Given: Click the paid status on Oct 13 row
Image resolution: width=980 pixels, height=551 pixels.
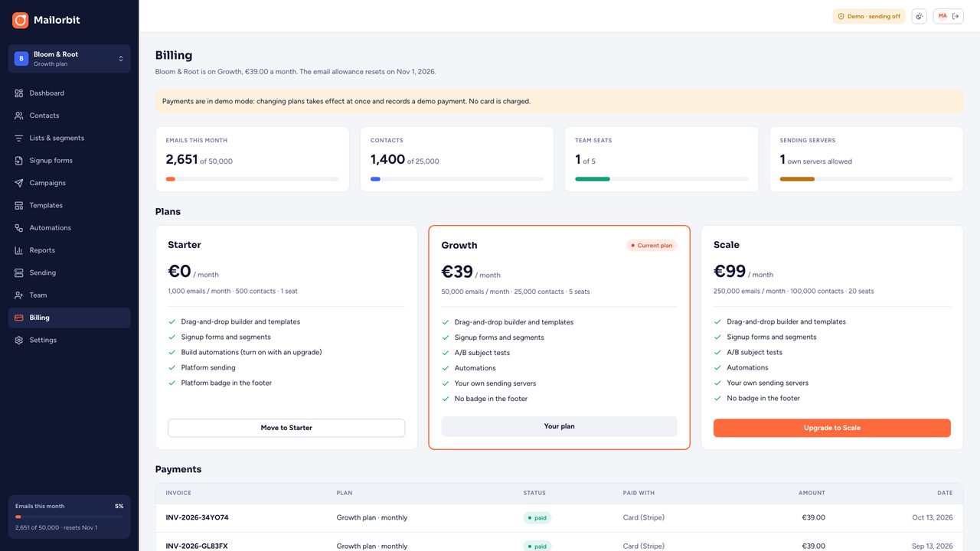Looking at the screenshot, I should coord(537,518).
